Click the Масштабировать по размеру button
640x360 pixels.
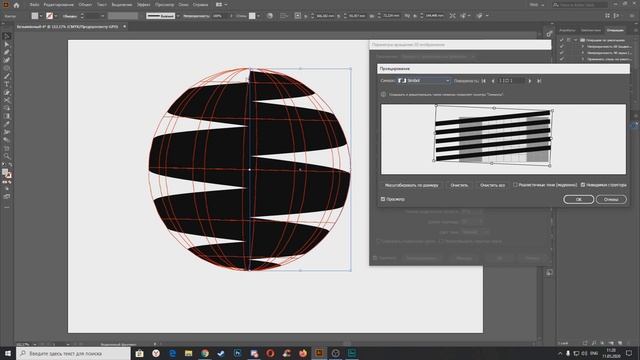point(411,185)
